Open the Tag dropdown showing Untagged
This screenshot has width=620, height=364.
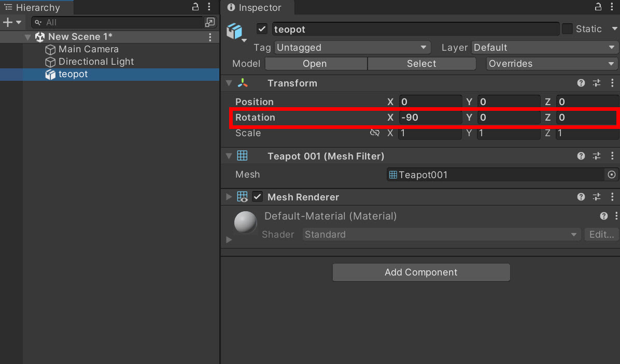pos(352,47)
